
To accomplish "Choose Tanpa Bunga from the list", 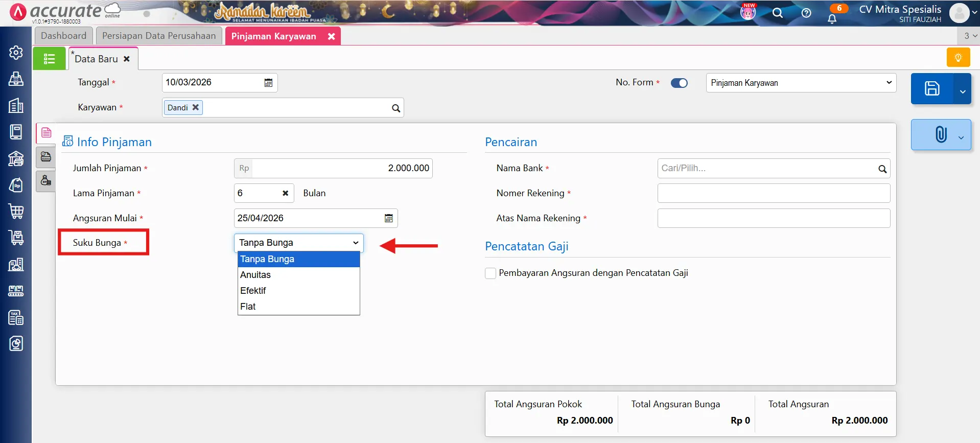I will click(299, 259).
